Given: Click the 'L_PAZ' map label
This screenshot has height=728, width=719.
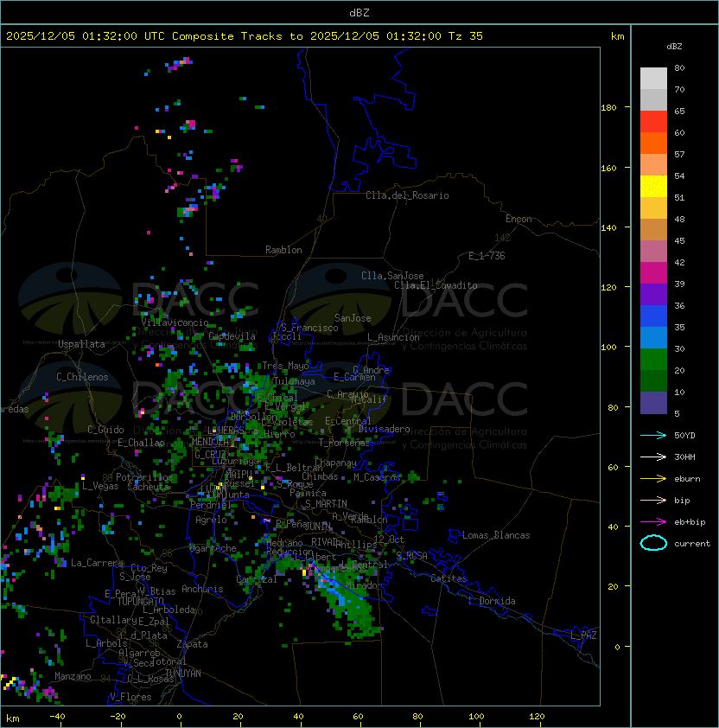Looking at the screenshot, I should click(583, 635).
